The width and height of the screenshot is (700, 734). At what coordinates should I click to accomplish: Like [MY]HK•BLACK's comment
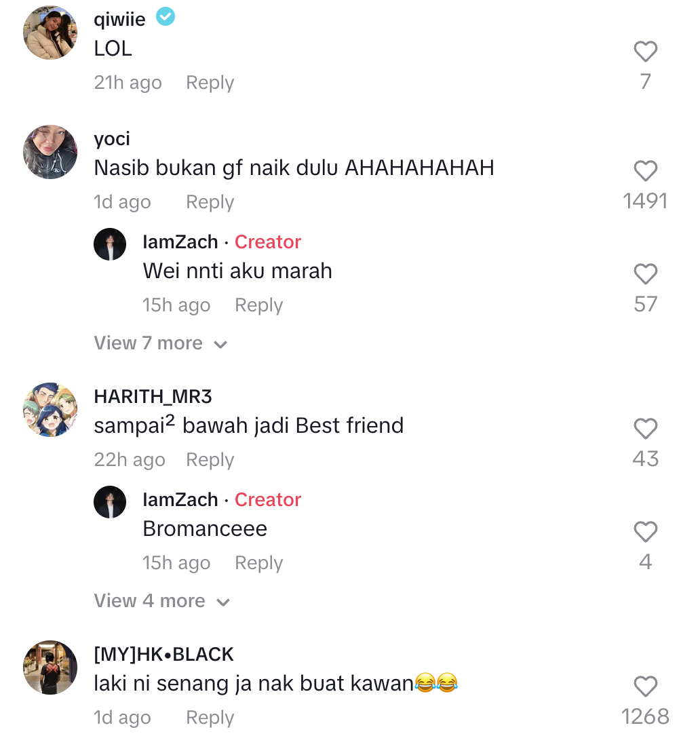(645, 687)
